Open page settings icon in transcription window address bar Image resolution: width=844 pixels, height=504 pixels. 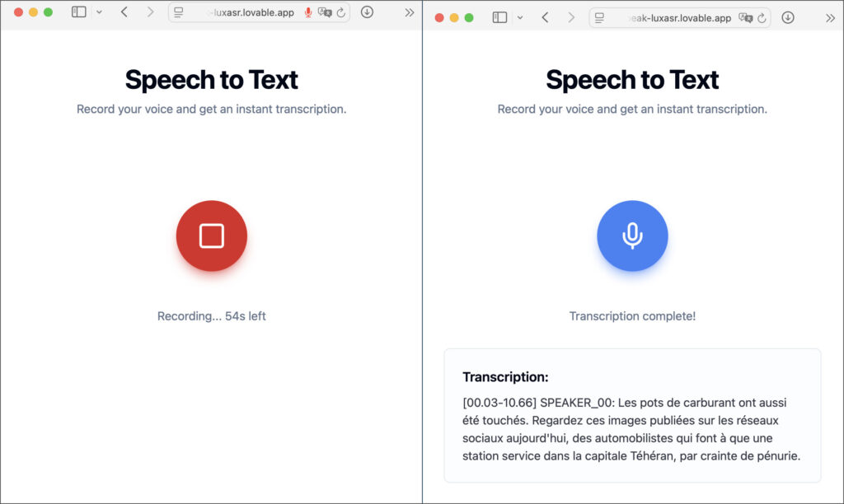599,17
